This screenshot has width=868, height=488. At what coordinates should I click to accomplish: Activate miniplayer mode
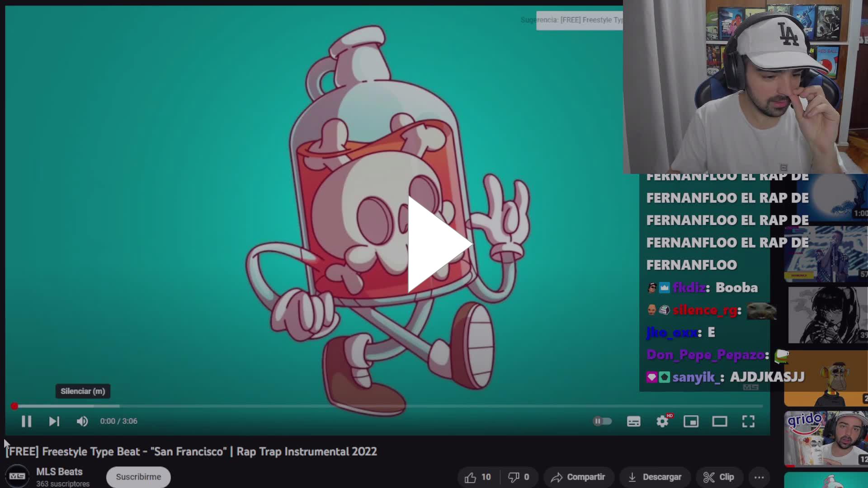691,421
